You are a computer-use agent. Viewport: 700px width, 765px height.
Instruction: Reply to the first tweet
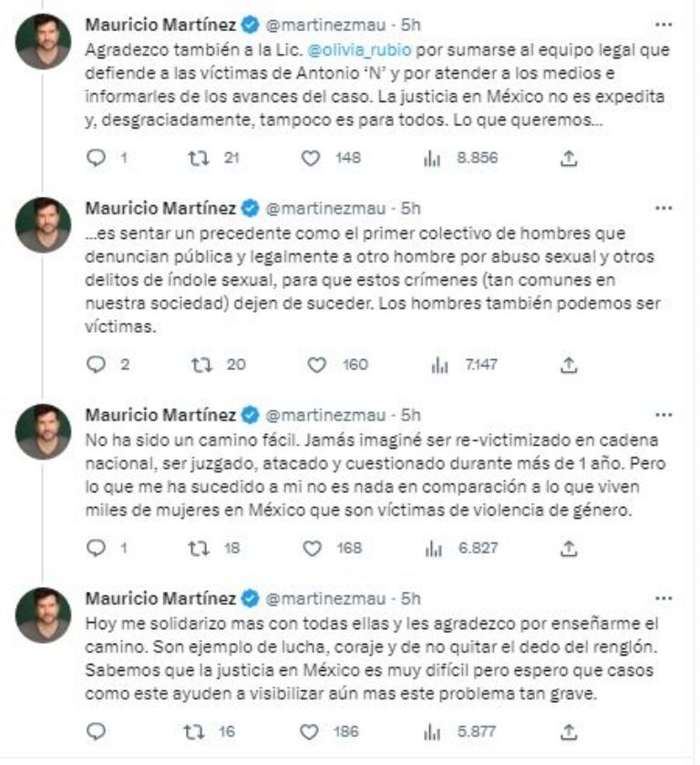point(94,159)
